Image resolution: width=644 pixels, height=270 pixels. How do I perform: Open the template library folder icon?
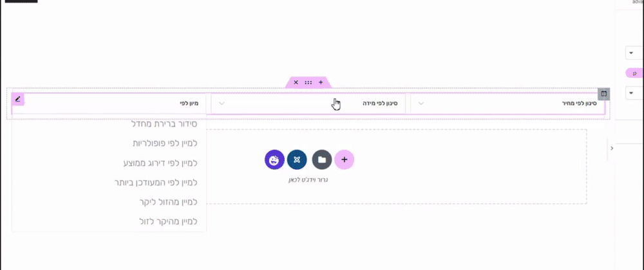[x=322, y=159]
